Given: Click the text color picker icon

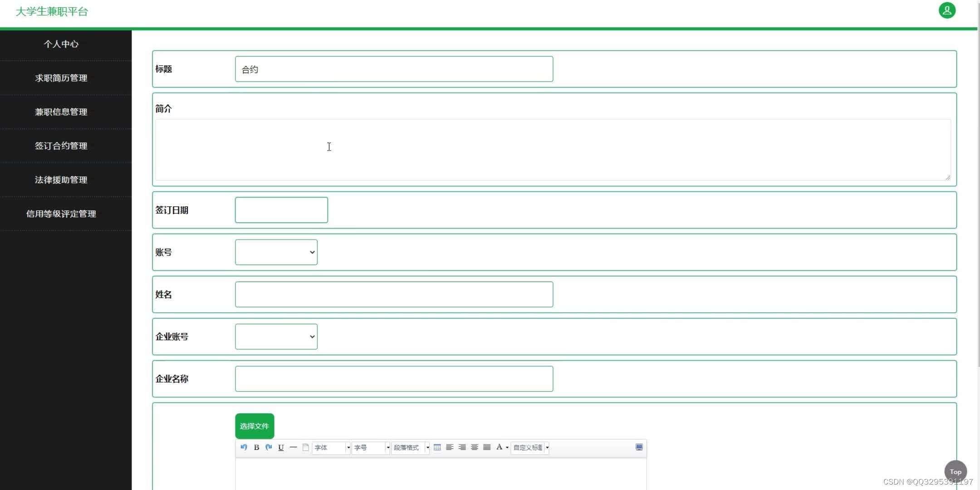Looking at the screenshot, I should pyautogui.click(x=500, y=447).
